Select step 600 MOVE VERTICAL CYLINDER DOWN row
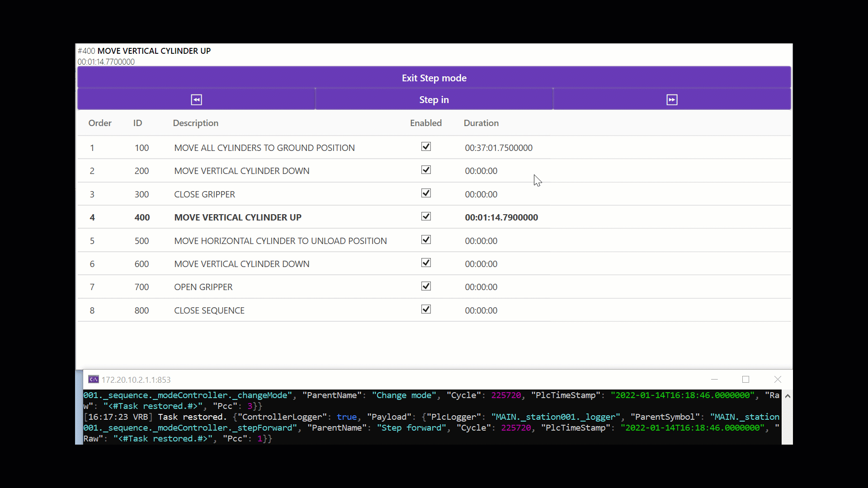This screenshot has height=488, width=868. pyautogui.click(x=241, y=264)
